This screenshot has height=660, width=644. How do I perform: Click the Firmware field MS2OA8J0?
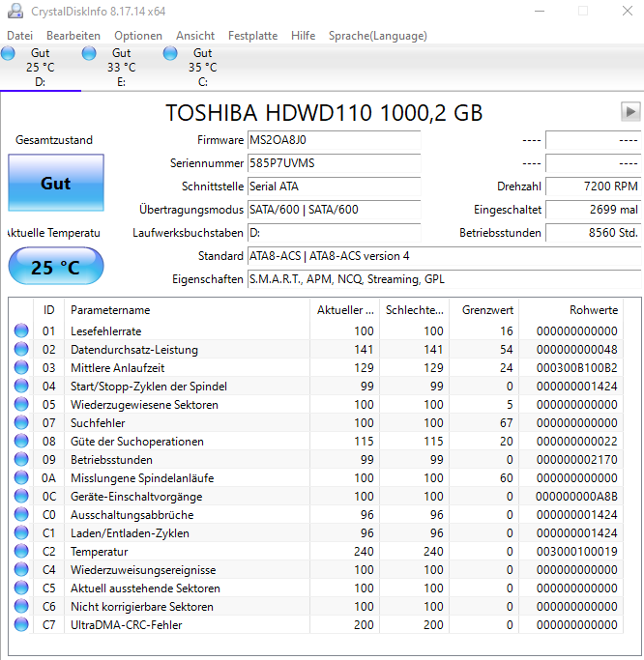pyautogui.click(x=334, y=140)
